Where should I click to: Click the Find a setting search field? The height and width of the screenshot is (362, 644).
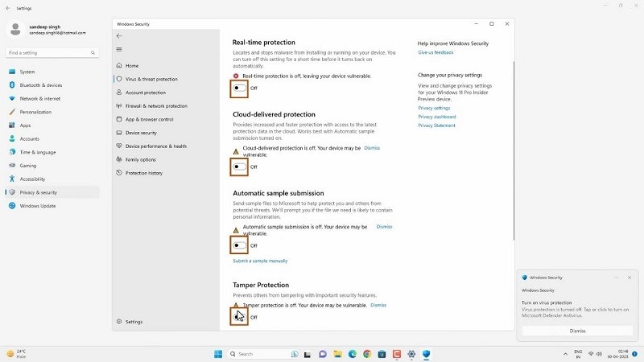tap(52, 52)
